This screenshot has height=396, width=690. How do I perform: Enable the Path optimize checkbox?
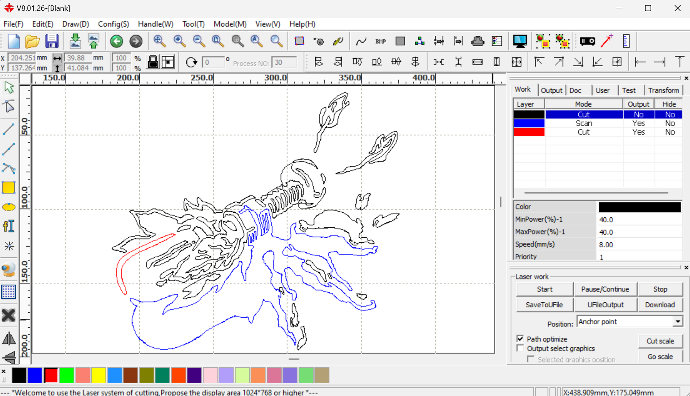[x=520, y=339]
